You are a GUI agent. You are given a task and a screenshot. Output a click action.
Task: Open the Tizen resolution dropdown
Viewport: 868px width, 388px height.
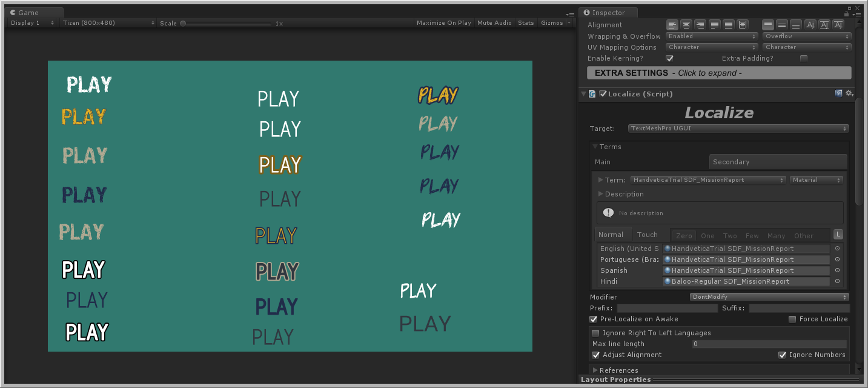[108, 23]
